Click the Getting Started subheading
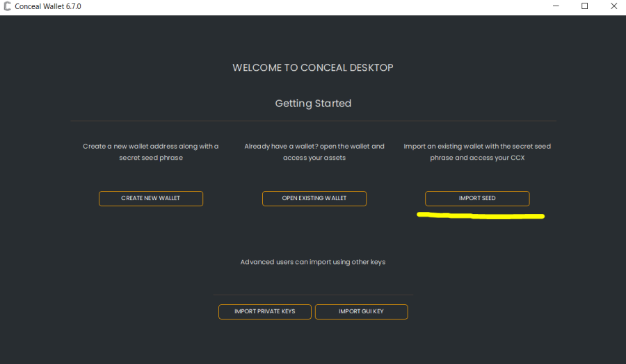This screenshot has width=626, height=364. [x=313, y=104]
